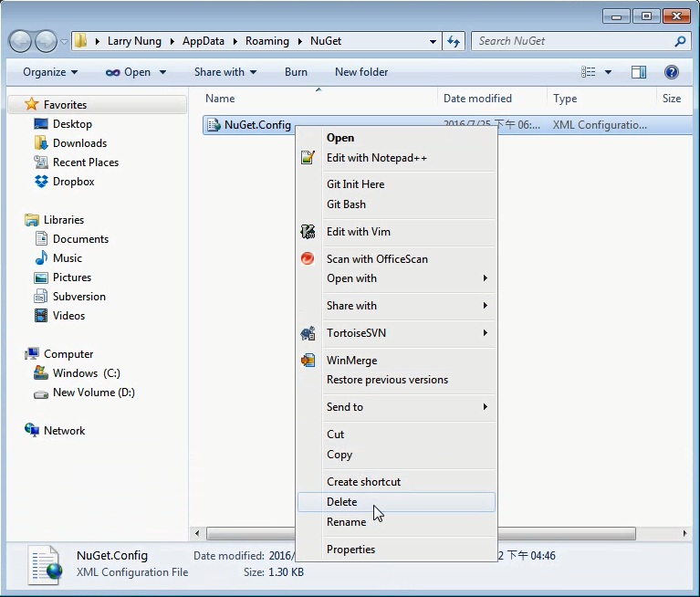The image size is (700, 597).
Task: Select Copy in the context menu
Action: [396, 454]
